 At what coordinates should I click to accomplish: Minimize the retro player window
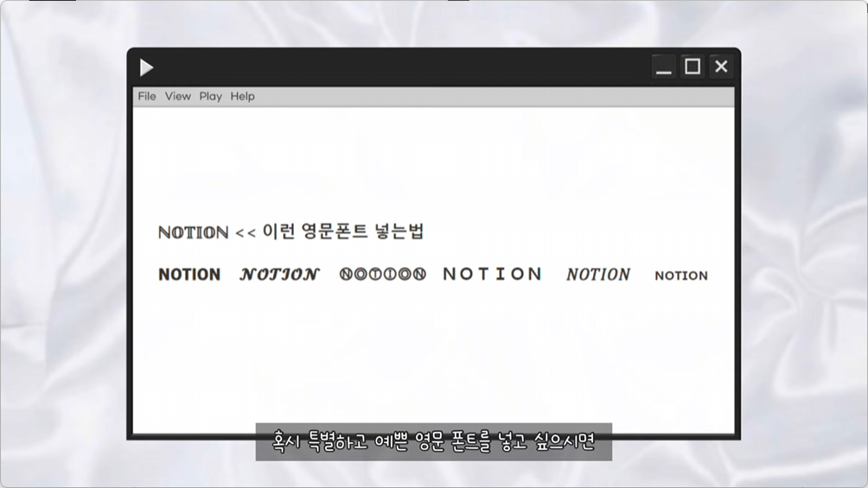pyautogui.click(x=663, y=67)
